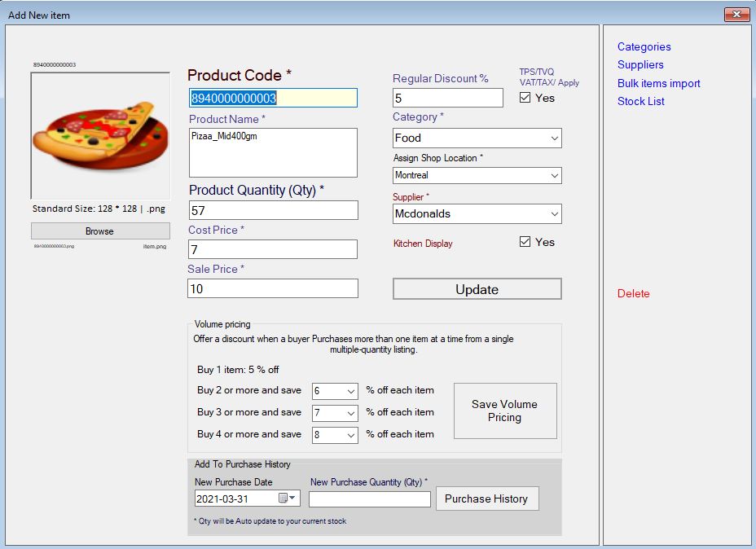Click the pizza product image thumbnail
756x549 pixels.
99,134
